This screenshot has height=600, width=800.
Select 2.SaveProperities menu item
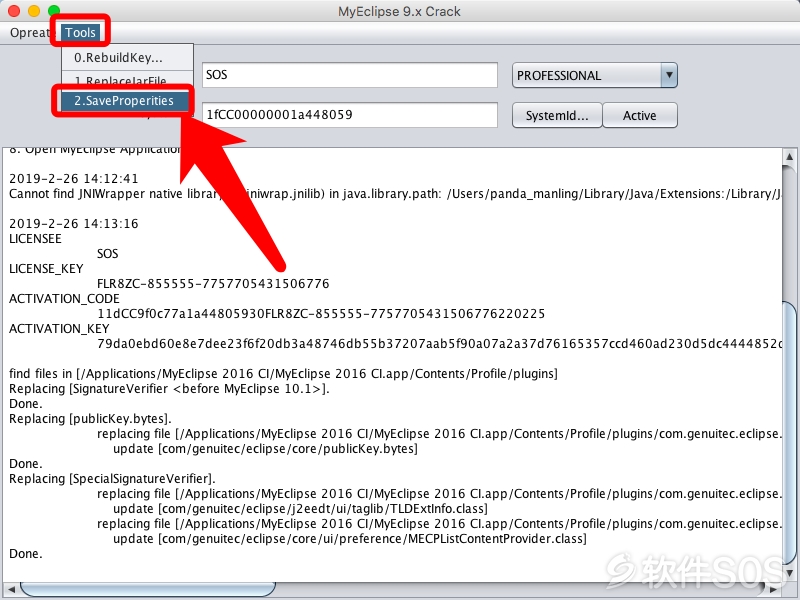[x=124, y=101]
